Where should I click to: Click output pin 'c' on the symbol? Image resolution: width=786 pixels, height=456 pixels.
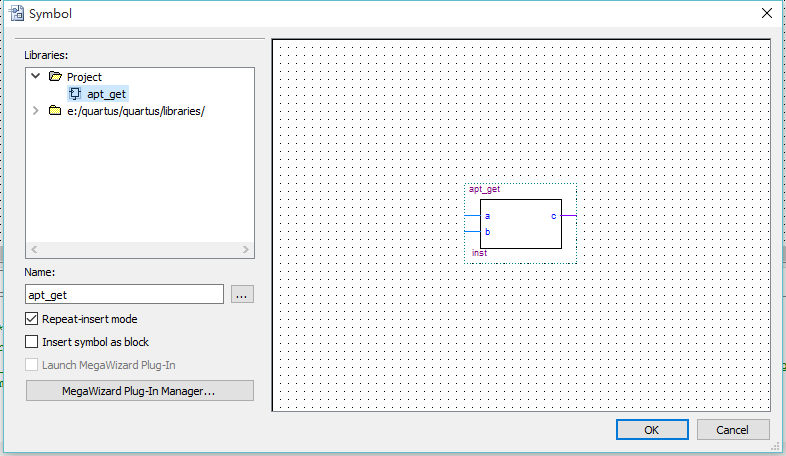click(x=553, y=216)
